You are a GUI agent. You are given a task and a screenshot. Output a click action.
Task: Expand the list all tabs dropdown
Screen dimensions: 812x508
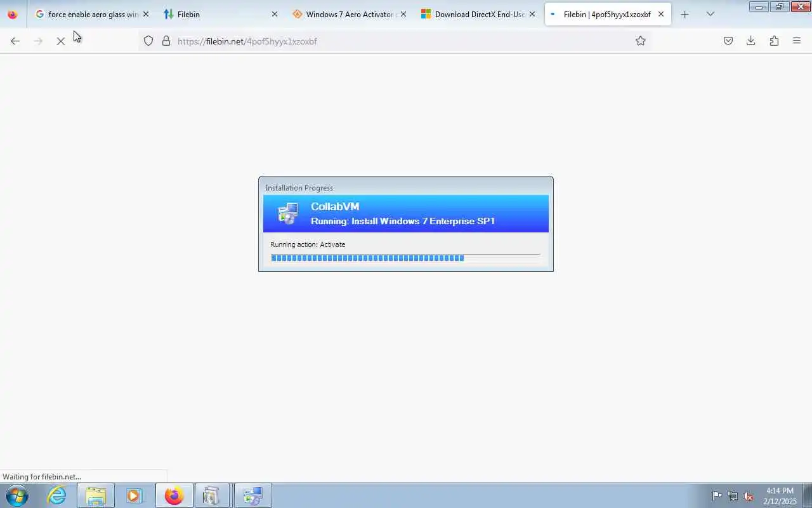(710, 14)
